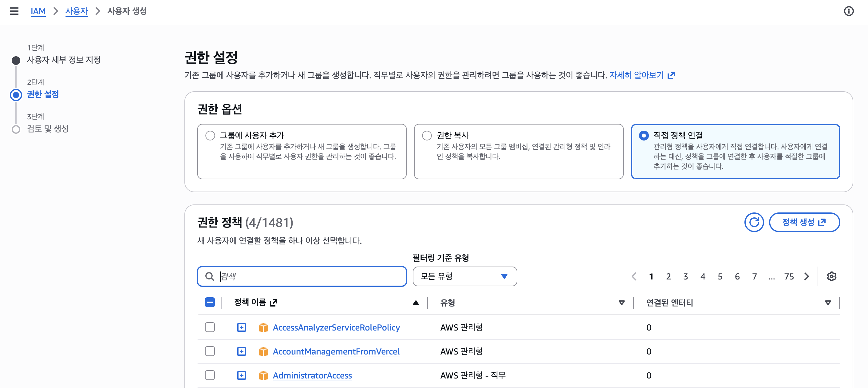Sort ascending by 정책 이름 arrow
Image resolution: width=868 pixels, height=388 pixels.
click(x=416, y=303)
